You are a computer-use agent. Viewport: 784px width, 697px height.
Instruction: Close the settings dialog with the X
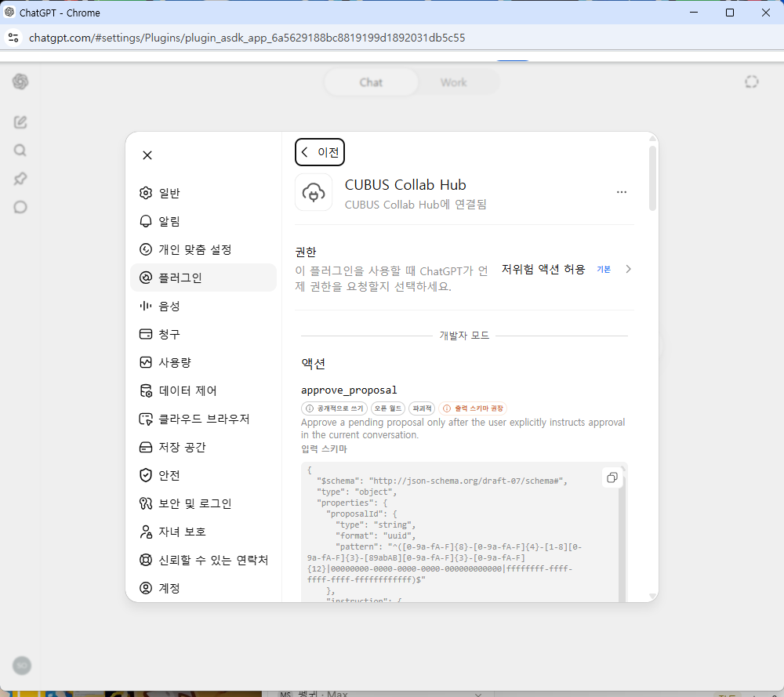[x=147, y=155]
